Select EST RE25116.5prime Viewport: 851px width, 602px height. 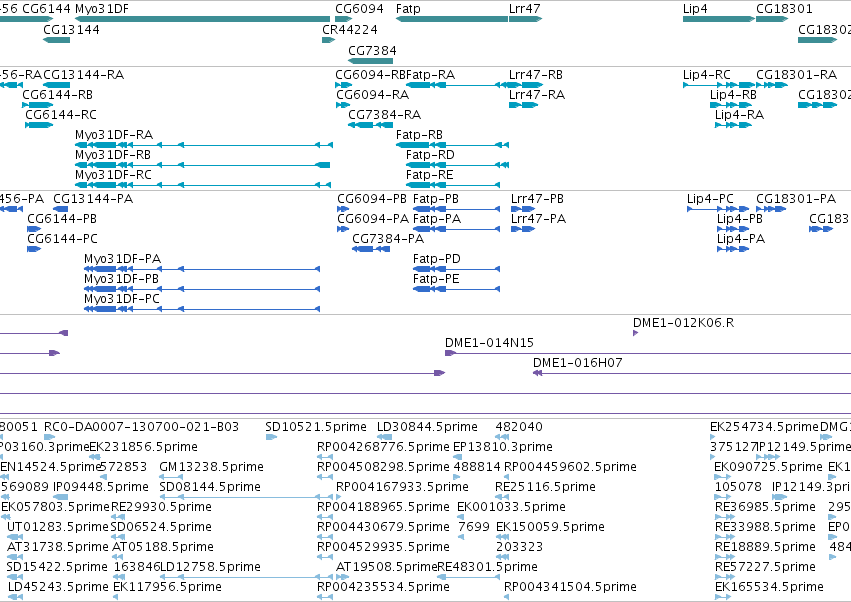(501, 497)
